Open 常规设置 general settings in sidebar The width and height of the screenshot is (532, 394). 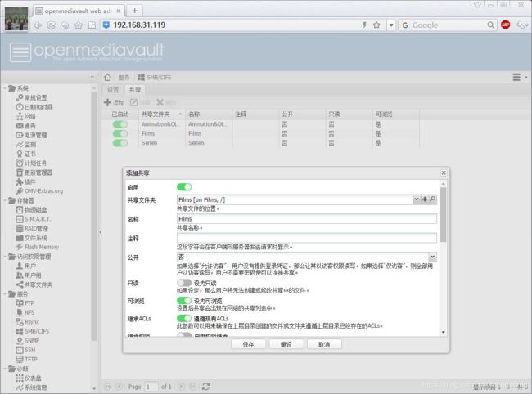coord(32,97)
